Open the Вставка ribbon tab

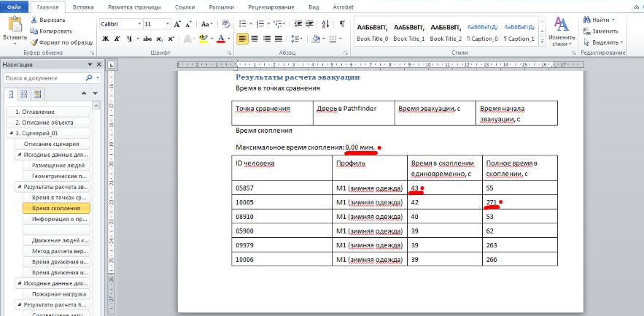point(83,6)
